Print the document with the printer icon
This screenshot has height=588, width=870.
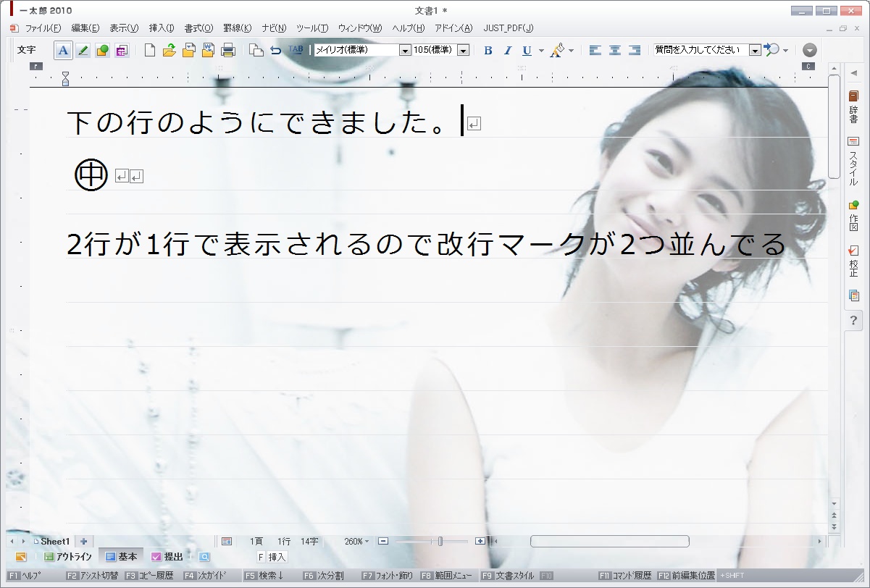click(228, 50)
